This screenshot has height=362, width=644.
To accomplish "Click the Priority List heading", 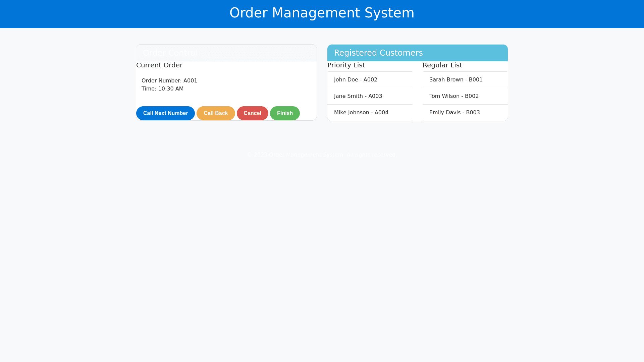I will point(346,65).
